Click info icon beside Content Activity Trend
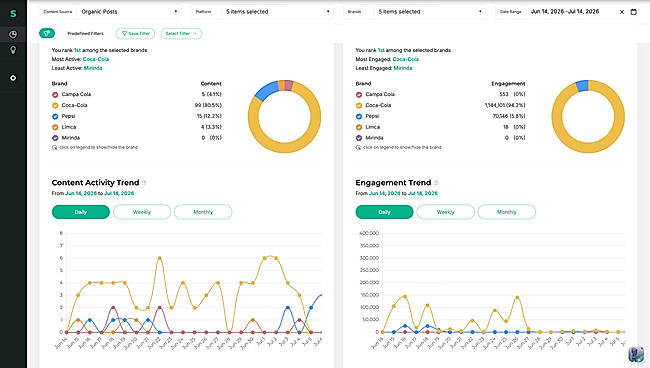Viewport: 650px width, 368px height. (x=144, y=183)
